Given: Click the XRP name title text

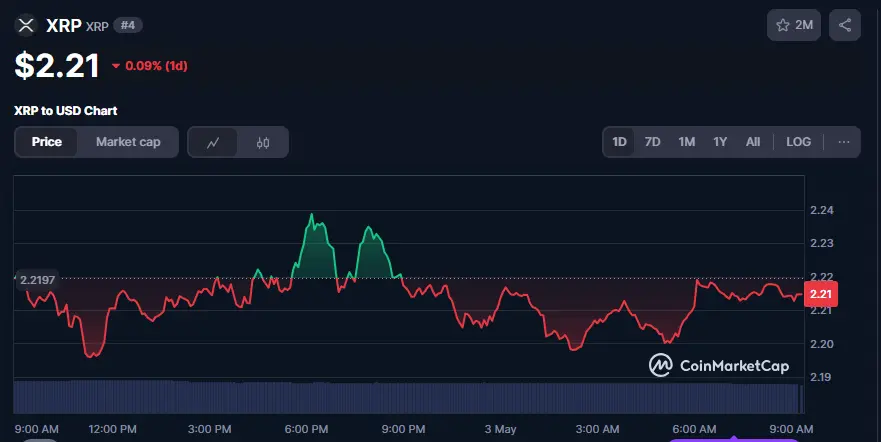Looking at the screenshot, I should click(x=63, y=25).
